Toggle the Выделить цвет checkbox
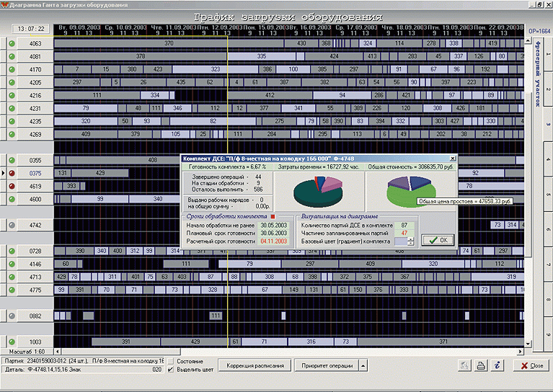 (x=170, y=370)
